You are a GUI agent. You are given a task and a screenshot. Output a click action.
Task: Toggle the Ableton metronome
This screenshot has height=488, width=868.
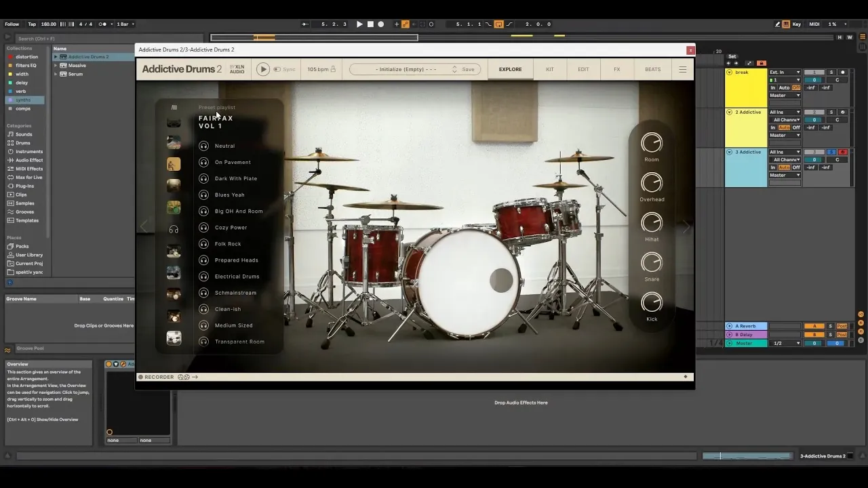pyautogui.click(x=102, y=24)
